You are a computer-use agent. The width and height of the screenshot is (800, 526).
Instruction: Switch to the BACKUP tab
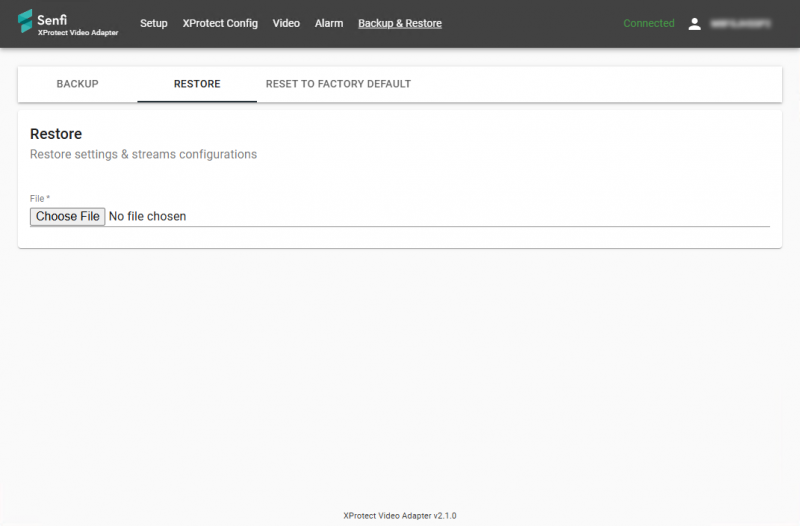point(77,84)
